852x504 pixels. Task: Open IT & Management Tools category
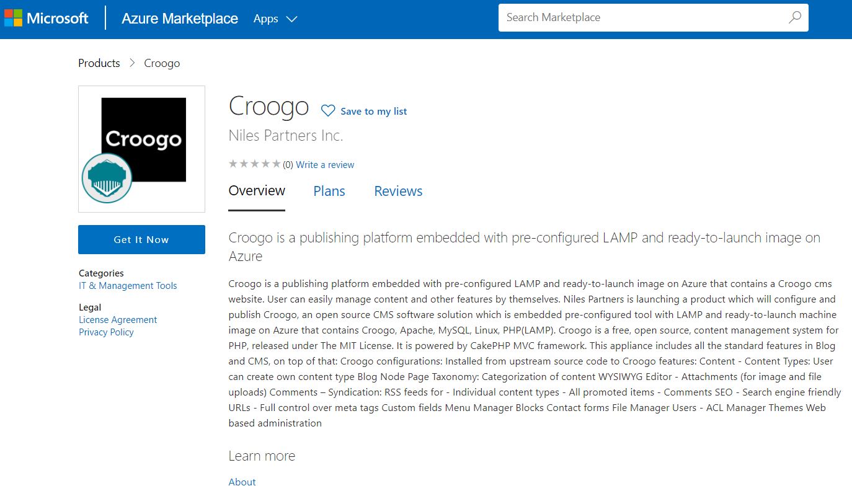pos(128,286)
